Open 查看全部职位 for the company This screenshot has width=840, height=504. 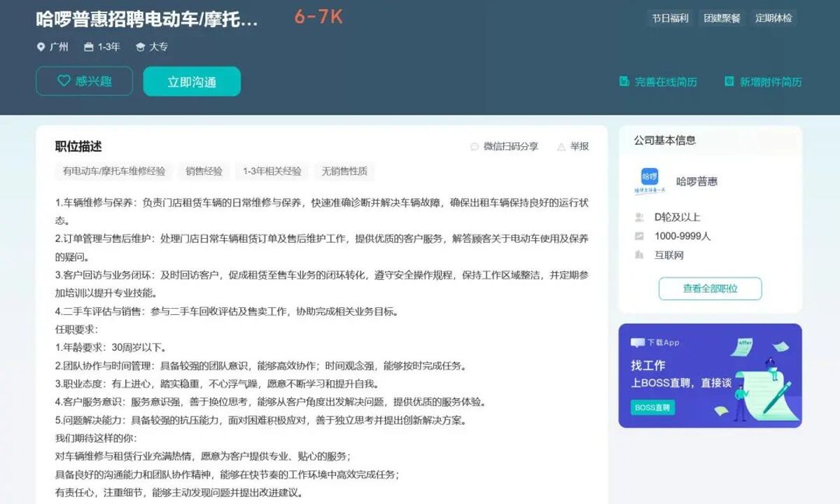pyautogui.click(x=710, y=288)
